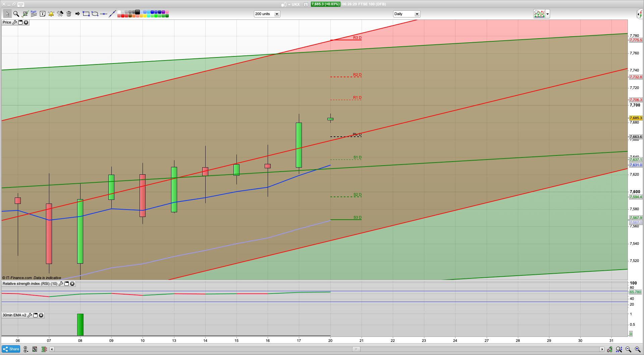Click the Share button

coord(11,349)
